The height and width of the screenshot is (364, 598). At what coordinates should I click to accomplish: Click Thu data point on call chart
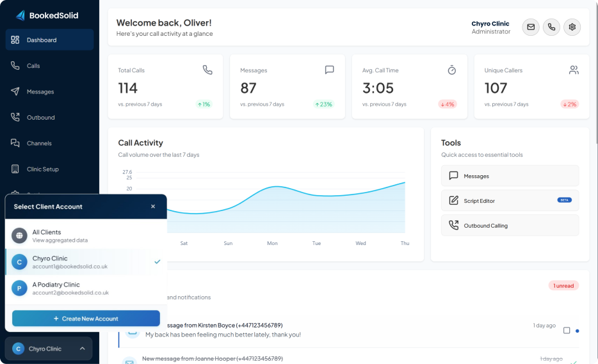click(x=405, y=182)
